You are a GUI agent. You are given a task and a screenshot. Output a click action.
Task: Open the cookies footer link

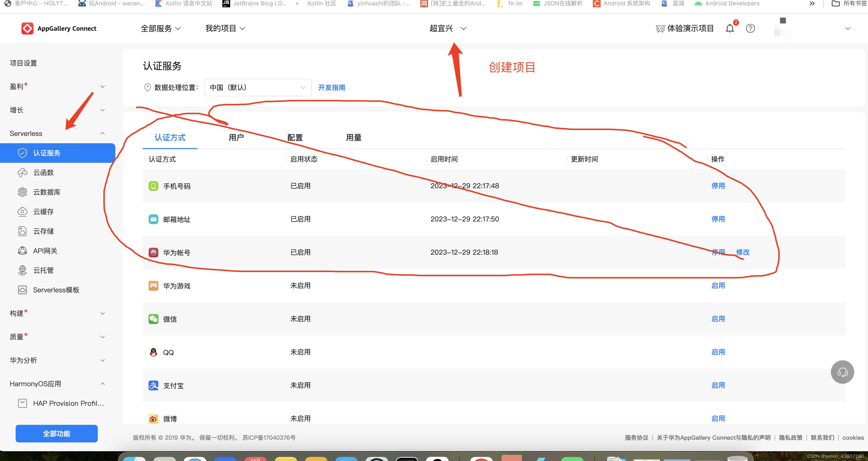click(853, 437)
